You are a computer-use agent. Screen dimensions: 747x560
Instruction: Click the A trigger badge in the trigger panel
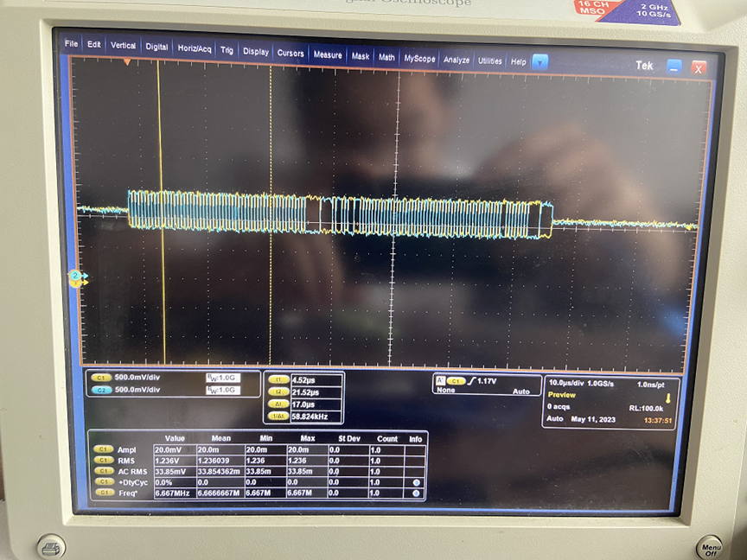point(440,380)
